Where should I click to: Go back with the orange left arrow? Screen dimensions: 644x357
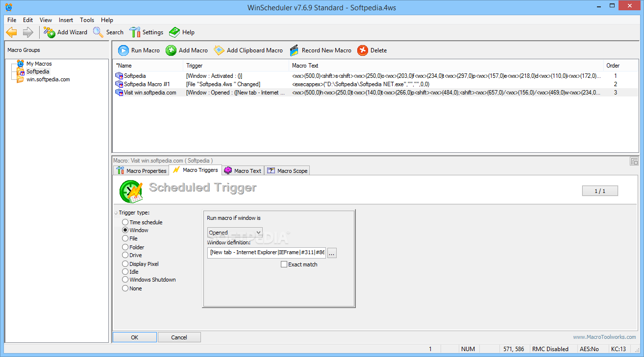[x=12, y=32]
